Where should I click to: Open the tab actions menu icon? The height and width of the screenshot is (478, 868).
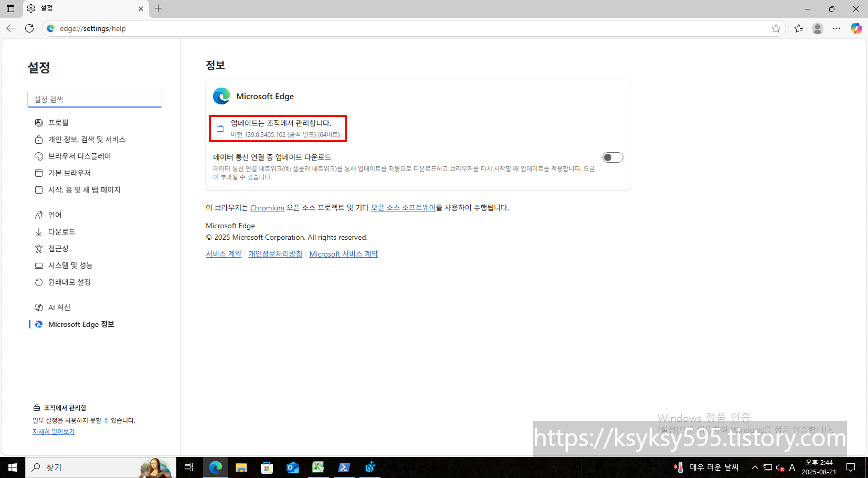(x=10, y=8)
